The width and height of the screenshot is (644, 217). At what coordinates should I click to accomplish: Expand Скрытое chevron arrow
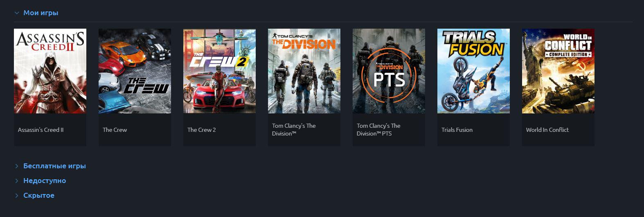coord(17,196)
